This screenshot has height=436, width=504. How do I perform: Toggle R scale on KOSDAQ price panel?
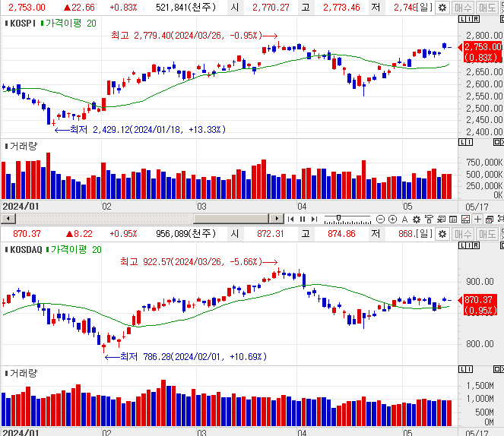(476, 245)
